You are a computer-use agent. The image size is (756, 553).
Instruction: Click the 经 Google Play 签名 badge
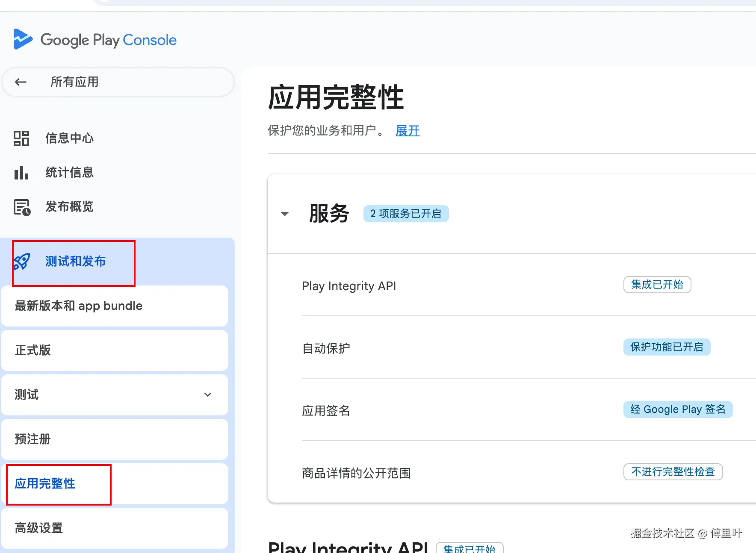pos(678,409)
